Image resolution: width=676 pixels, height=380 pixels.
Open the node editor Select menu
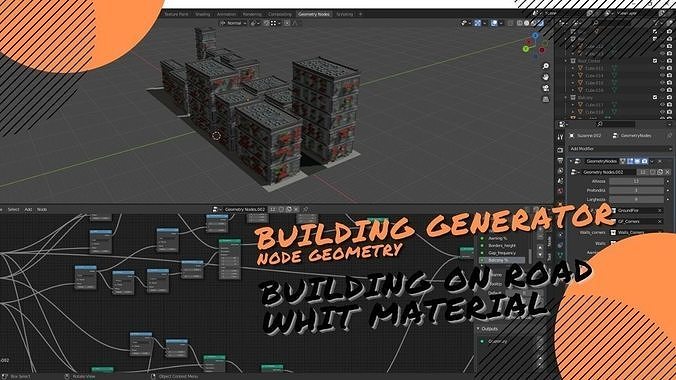[x=13, y=210]
